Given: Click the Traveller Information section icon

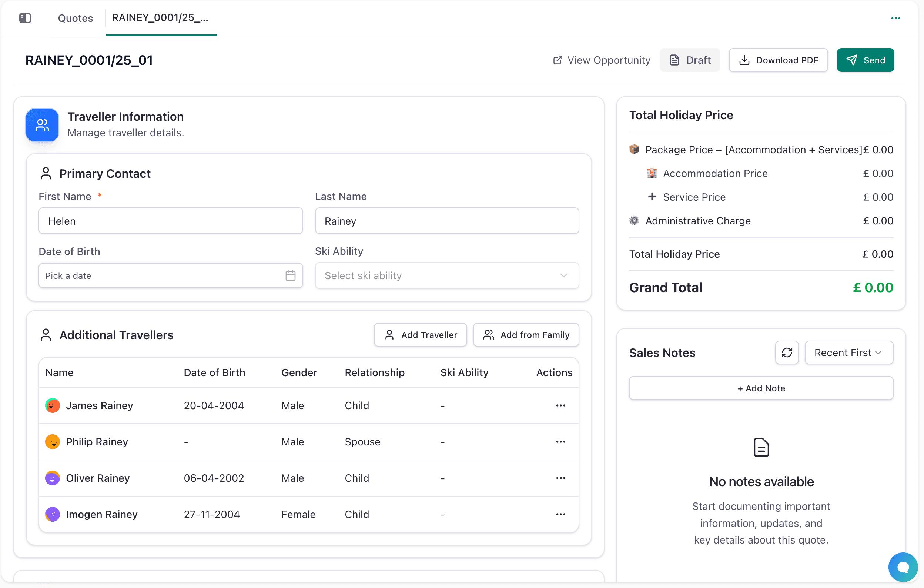Looking at the screenshot, I should pos(42,125).
